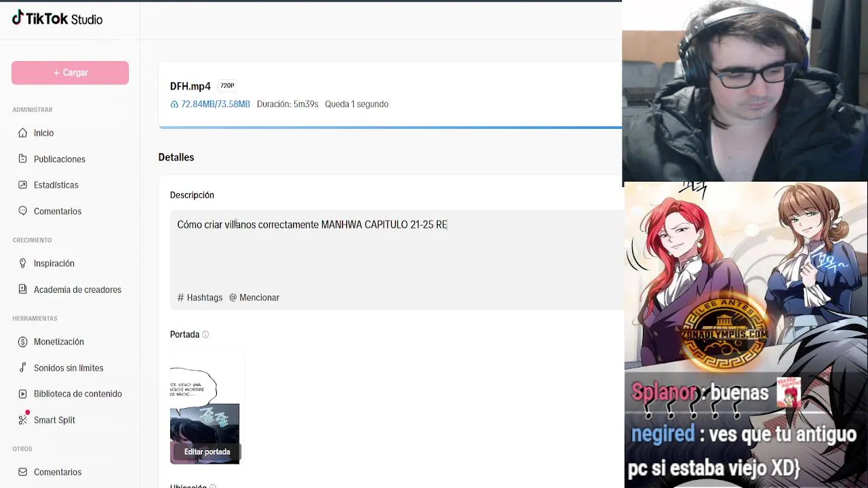Click the Comentarios speech bubble icon under Administrar
Viewport: 868px width, 488px height.
click(x=23, y=211)
